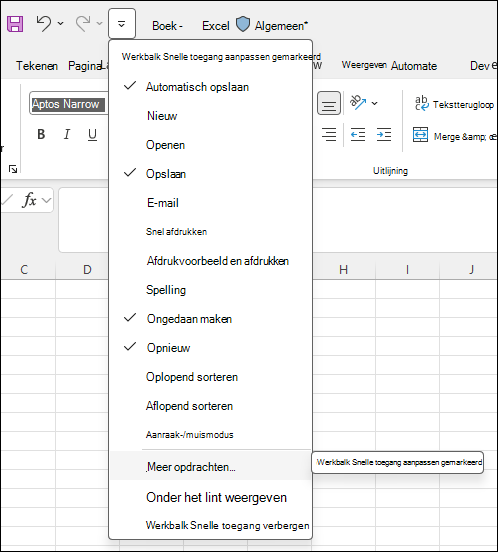Check Aflopend sorteren in the menu
The image size is (498, 552).
pos(210,406)
